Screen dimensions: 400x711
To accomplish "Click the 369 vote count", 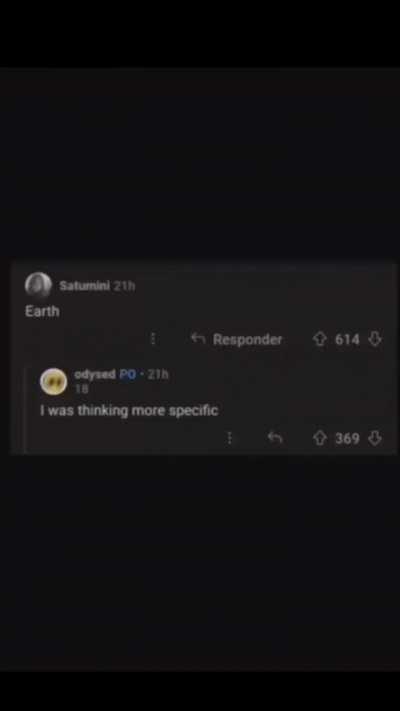I will (x=347, y=438).
